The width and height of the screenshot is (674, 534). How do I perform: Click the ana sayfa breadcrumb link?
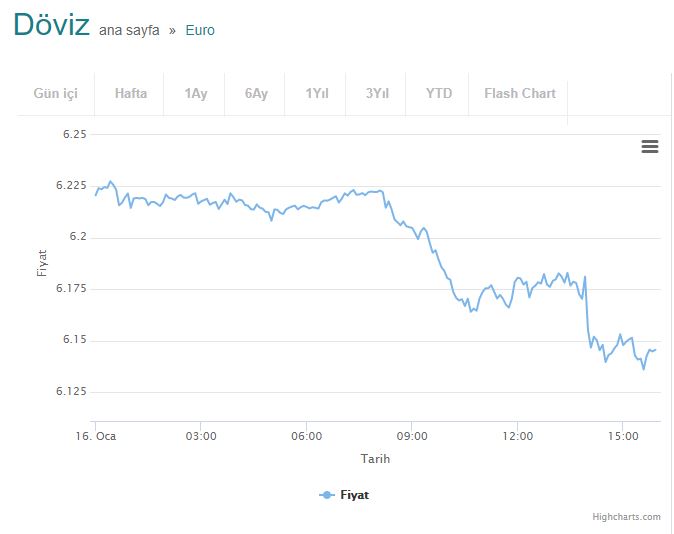tap(129, 31)
